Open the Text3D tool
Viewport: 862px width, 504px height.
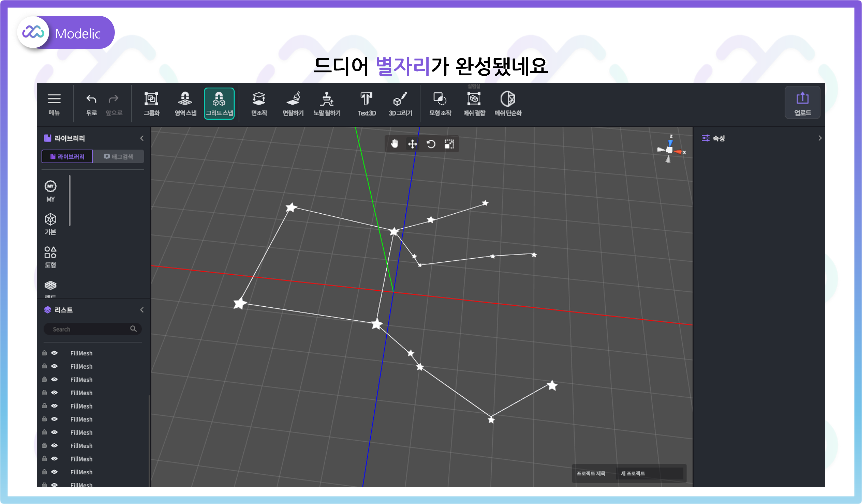366,104
